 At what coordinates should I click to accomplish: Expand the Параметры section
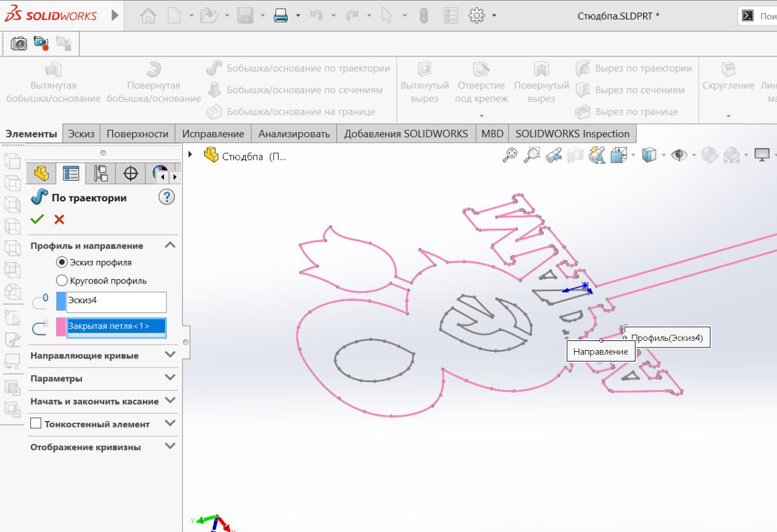pyautogui.click(x=170, y=378)
